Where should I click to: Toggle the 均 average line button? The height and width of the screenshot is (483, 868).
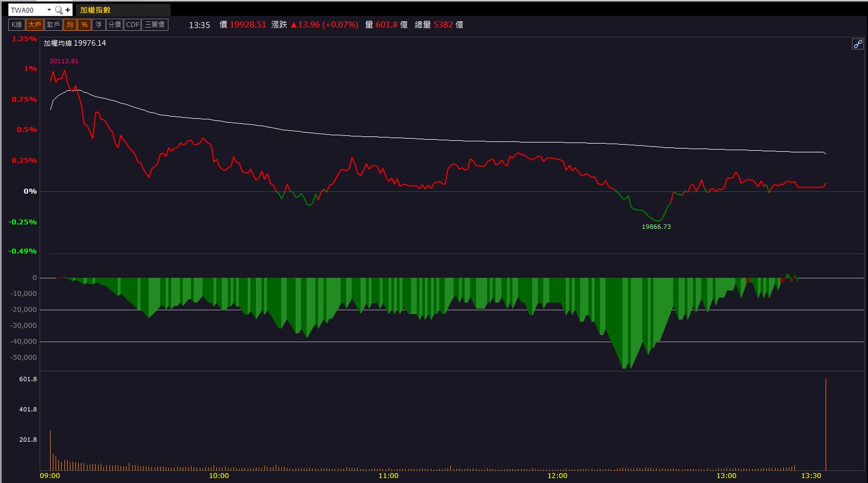pyautogui.click(x=70, y=25)
